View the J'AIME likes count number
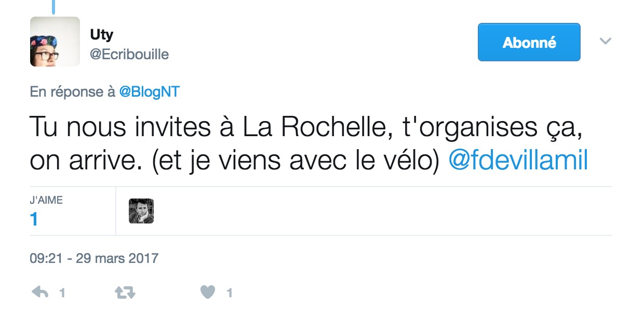This screenshot has width=644, height=317. (x=34, y=219)
